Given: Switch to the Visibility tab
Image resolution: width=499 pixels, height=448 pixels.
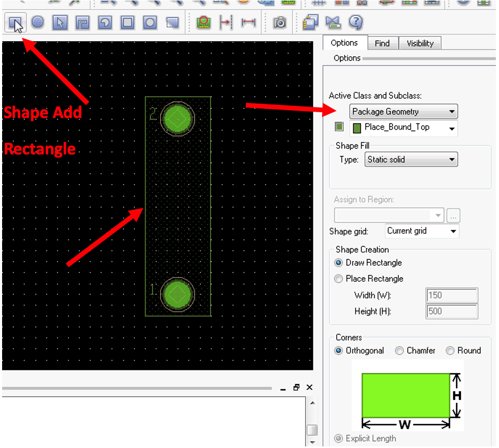Looking at the screenshot, I should coord(419,44).
